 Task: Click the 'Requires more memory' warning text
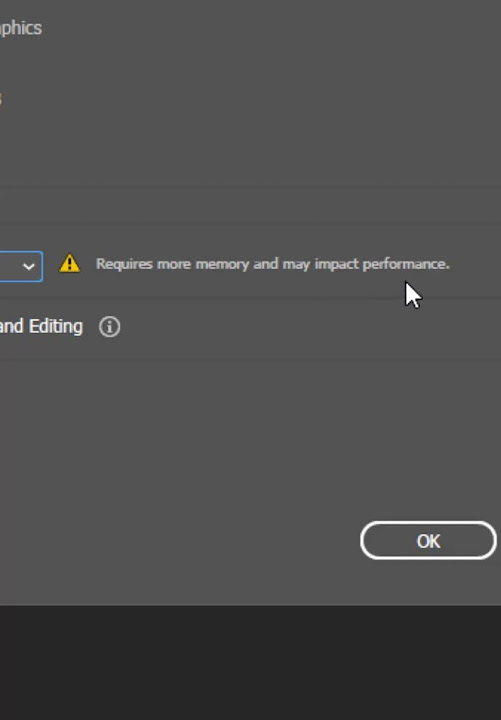point(272,264)
